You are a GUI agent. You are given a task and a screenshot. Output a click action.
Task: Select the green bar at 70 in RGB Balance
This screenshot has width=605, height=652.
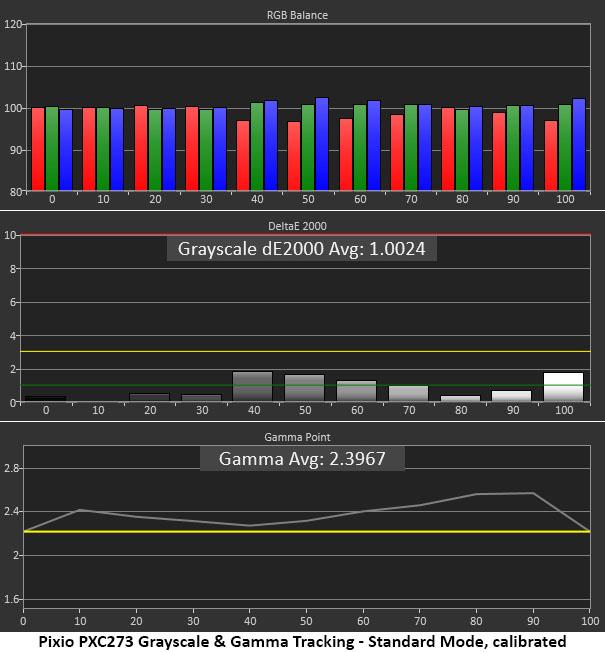411,148
